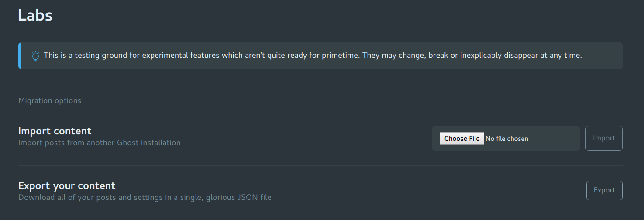This screenshot has height=220, width=644.
Task: Select the Labs page heading
Action: click(35, 15)
